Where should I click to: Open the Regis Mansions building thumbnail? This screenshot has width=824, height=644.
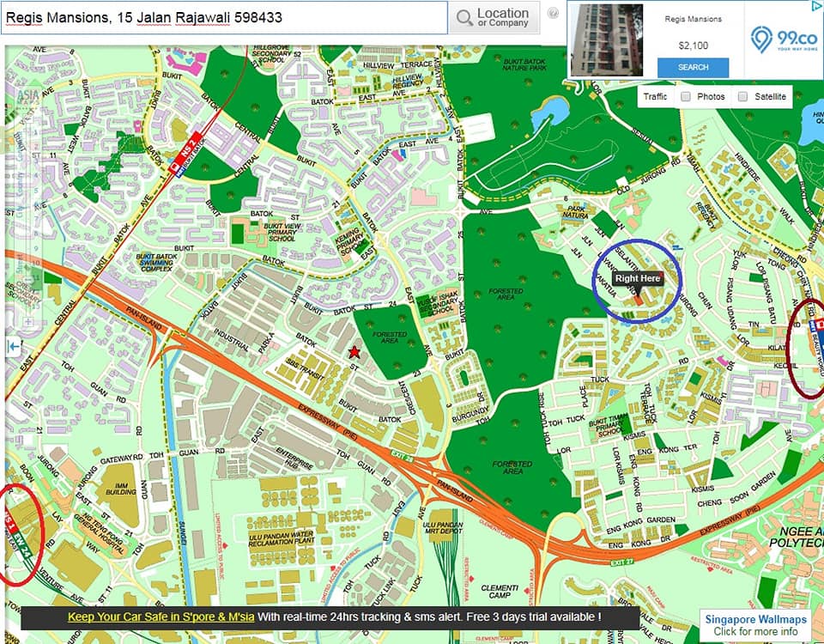click(607, 39)
